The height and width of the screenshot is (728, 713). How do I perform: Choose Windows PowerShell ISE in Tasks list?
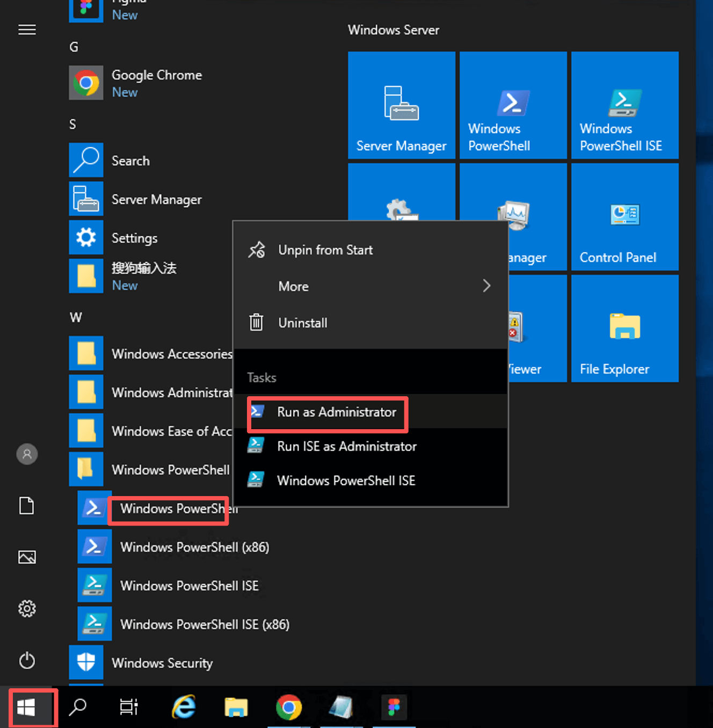(x=371, y=481)
